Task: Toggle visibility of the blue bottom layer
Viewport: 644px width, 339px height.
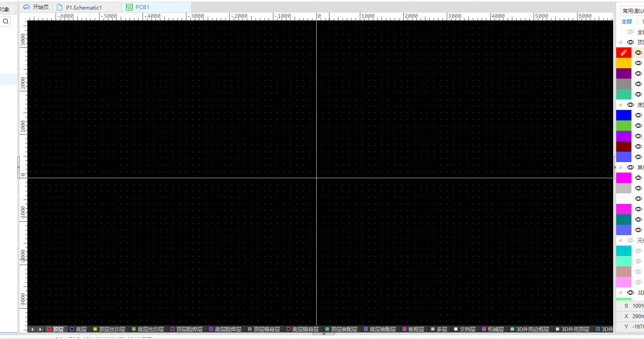Action: (638, 115)
